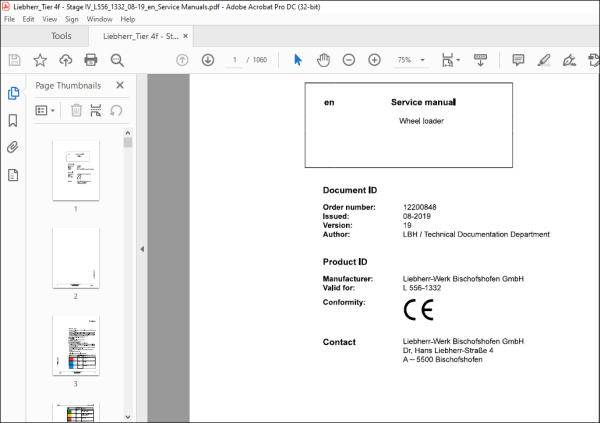Open the thumbnails options menu dropdown
Viewport: 600px width, 423px height.
pos(45,111)
